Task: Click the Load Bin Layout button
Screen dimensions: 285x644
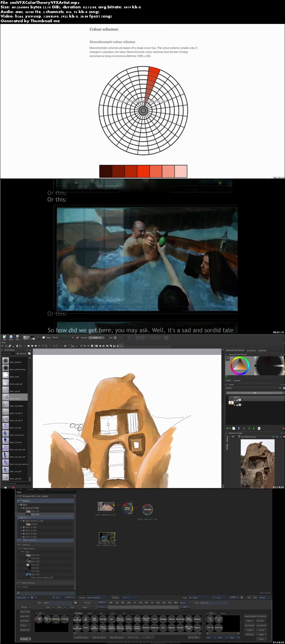Action: coord(81,637)
